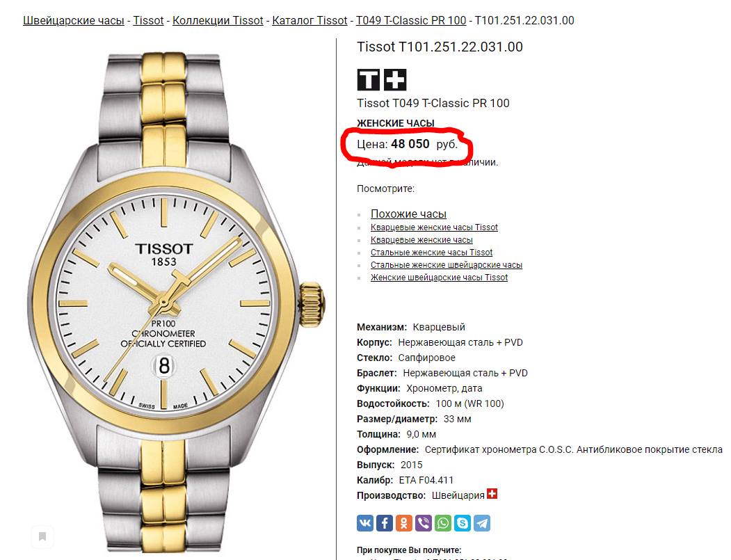Open Стальные женские часы Tissot link
The image size is (731, 560).
431,253
